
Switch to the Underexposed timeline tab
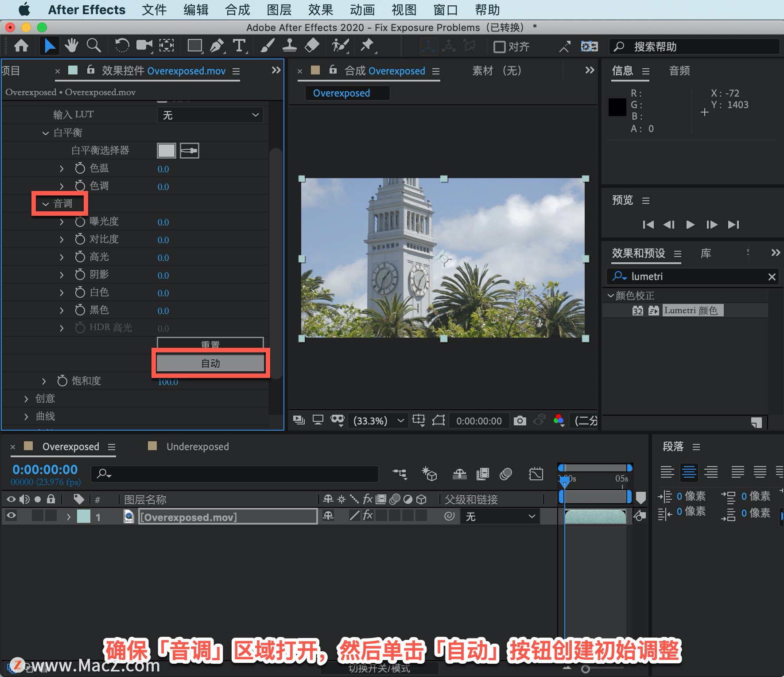198,447
